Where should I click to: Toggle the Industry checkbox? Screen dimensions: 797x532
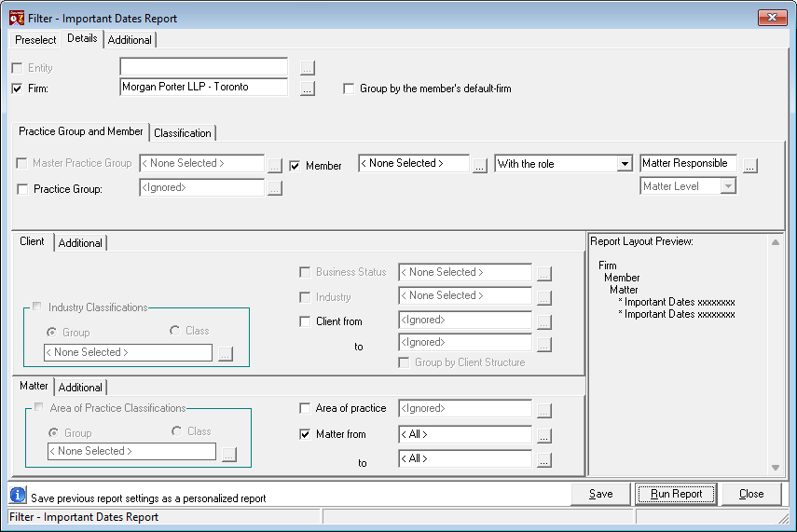click(305, 297)
